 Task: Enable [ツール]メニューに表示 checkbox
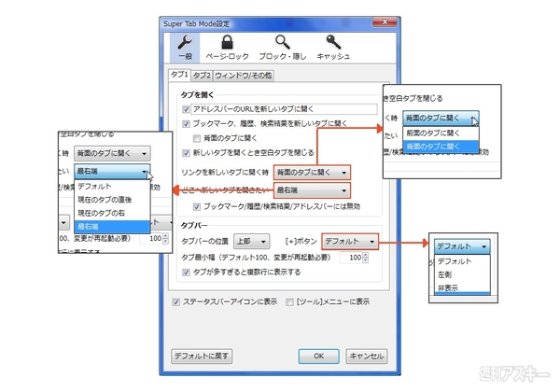[289, 302]
